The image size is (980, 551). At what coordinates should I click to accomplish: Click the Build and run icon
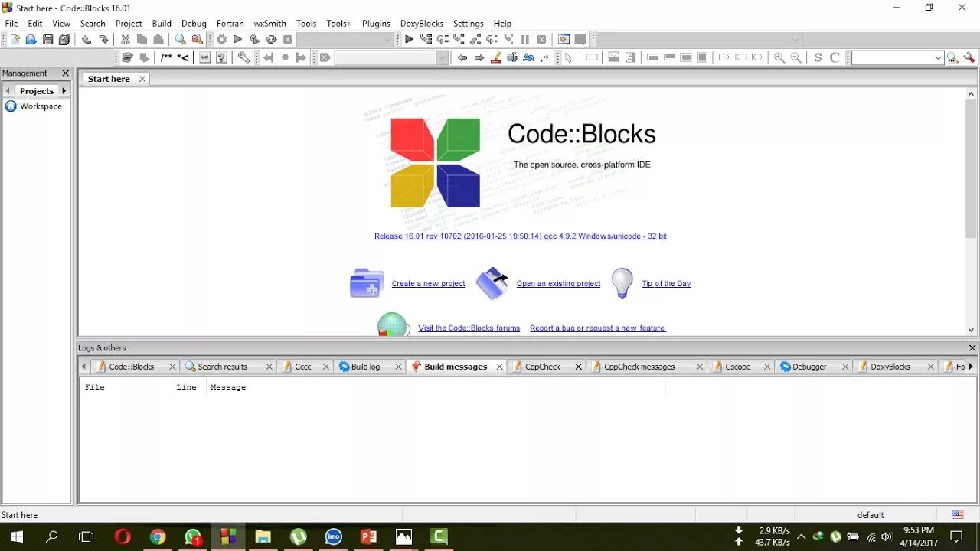point(255,40)
